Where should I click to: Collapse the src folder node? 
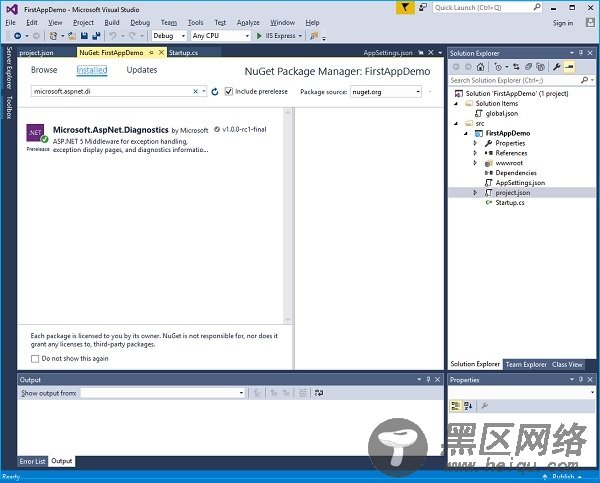click(x=456, y=123)
